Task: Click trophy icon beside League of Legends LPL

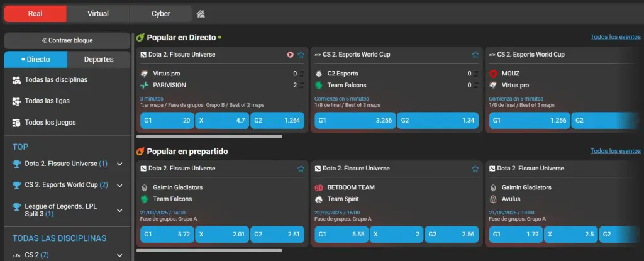Action: click(16, 207)
